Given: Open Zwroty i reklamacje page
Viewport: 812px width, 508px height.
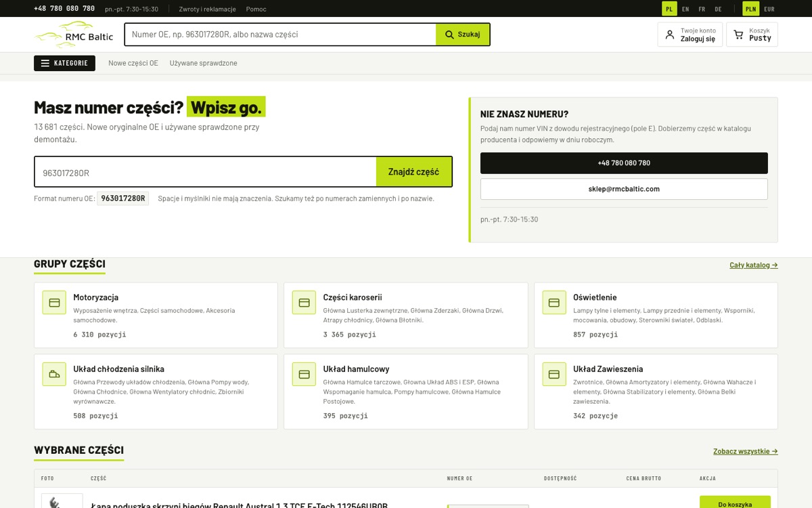Looking at the screenshot, I should 208,9.
